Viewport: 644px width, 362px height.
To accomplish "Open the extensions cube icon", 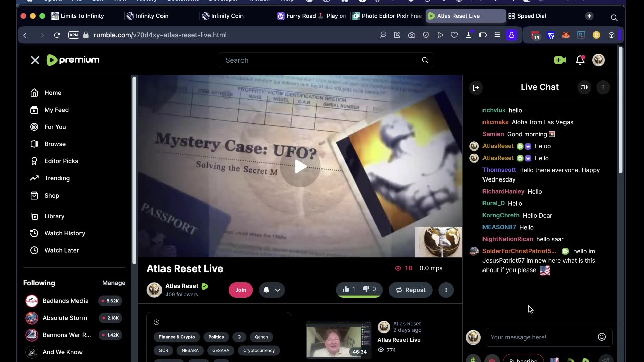I will (x=611, y=35).
